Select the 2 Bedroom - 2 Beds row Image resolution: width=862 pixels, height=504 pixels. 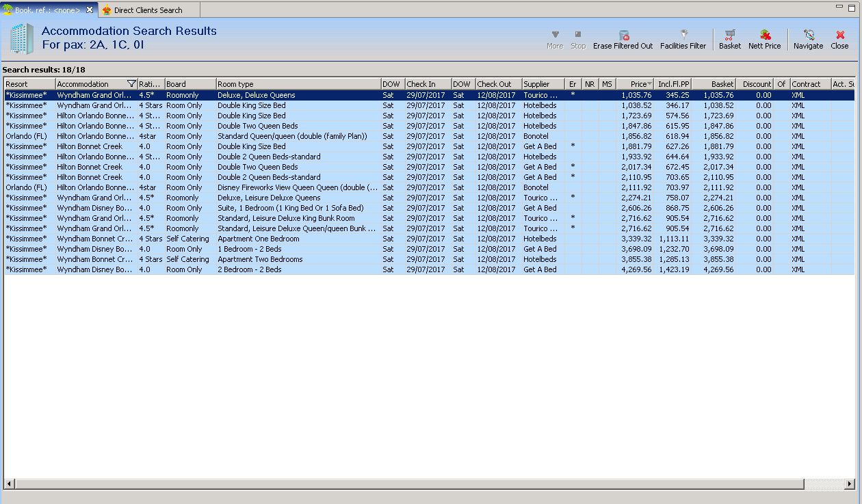point(429,269)
